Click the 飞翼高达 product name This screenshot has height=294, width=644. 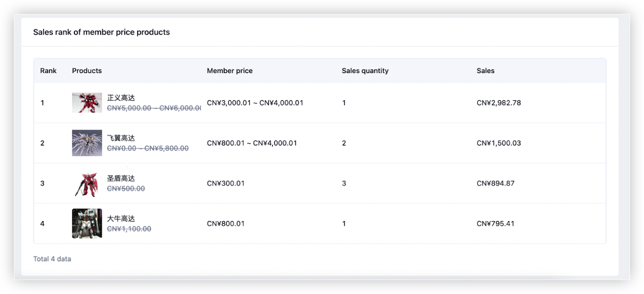pos(121,138)
